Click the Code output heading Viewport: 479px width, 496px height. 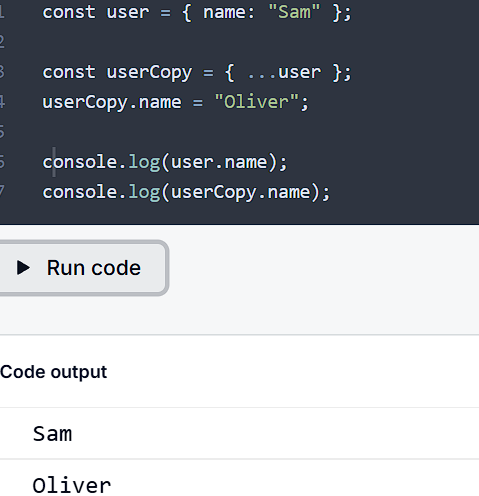pyautogui.click(x=54, y=372)
